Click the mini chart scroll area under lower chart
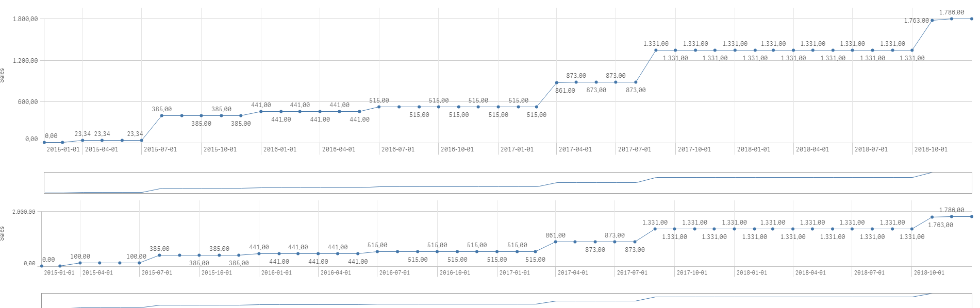Image resolution: width=980 pixels, height=308 pixels. point(507,301)
